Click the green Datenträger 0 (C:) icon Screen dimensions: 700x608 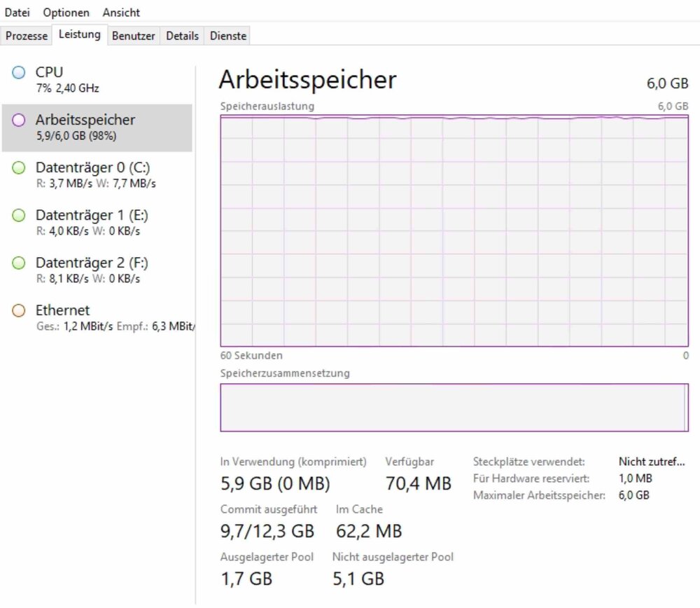click(x=19, y=167)
